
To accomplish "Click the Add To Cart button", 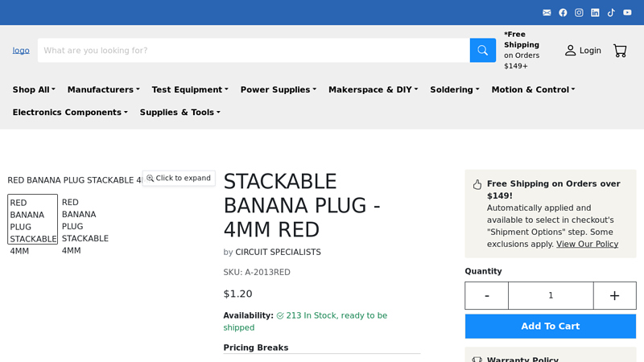I will (550, 327).
